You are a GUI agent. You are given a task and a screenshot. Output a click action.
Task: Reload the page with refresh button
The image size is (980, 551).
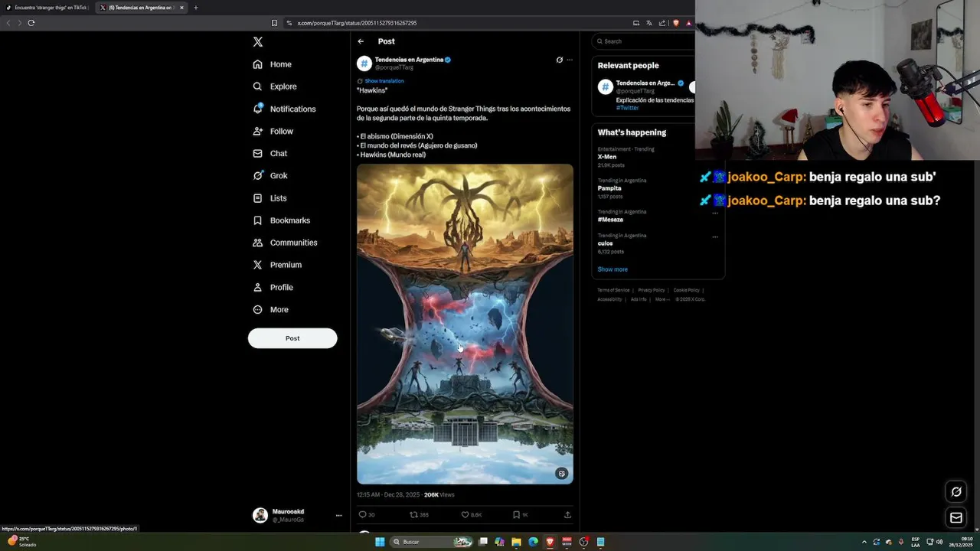[x=31, y=23]
